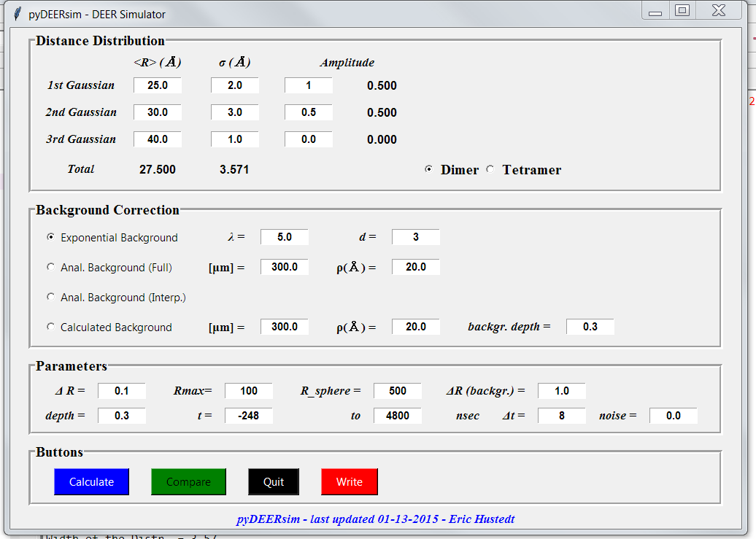
Task: Edit the 2nd Gaussian sigma field
Action: pos(234,112)
